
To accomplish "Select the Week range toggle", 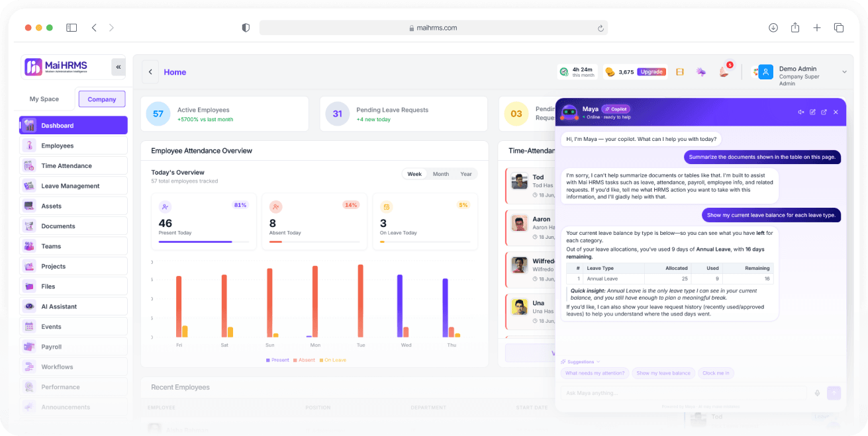I will coord(414,174).
